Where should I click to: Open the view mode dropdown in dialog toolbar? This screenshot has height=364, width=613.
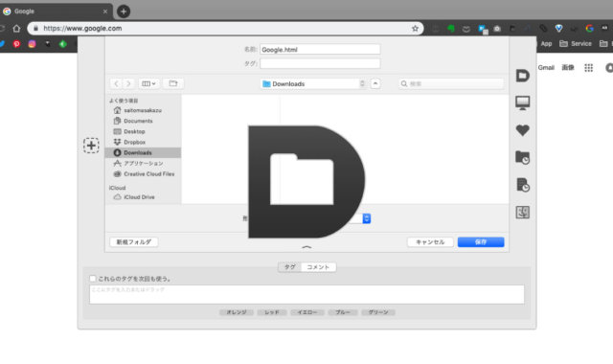pos(148,83)
